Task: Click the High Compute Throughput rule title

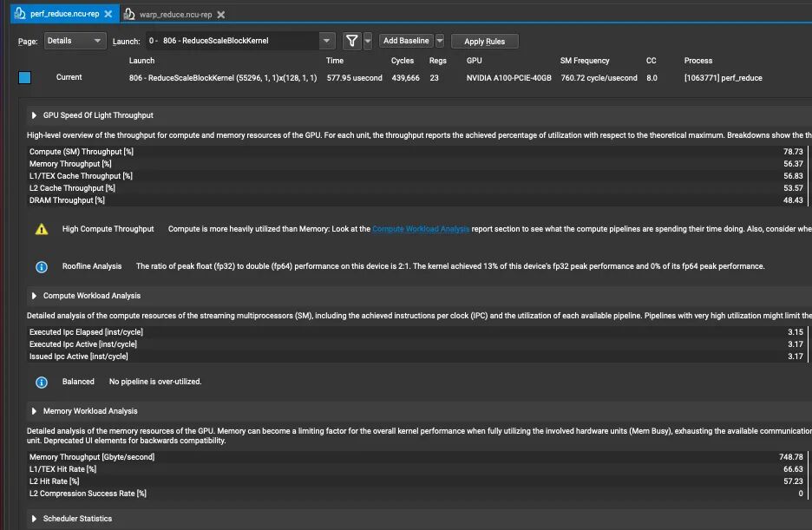Action: [108, 229]
